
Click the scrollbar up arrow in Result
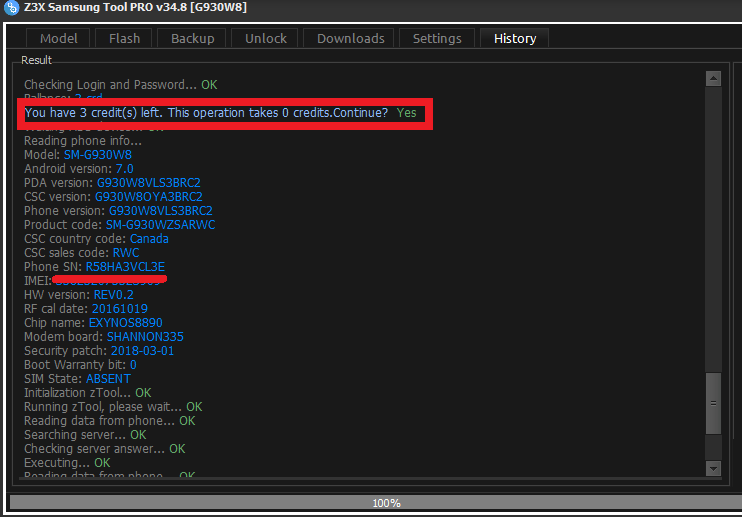point(713,78)
